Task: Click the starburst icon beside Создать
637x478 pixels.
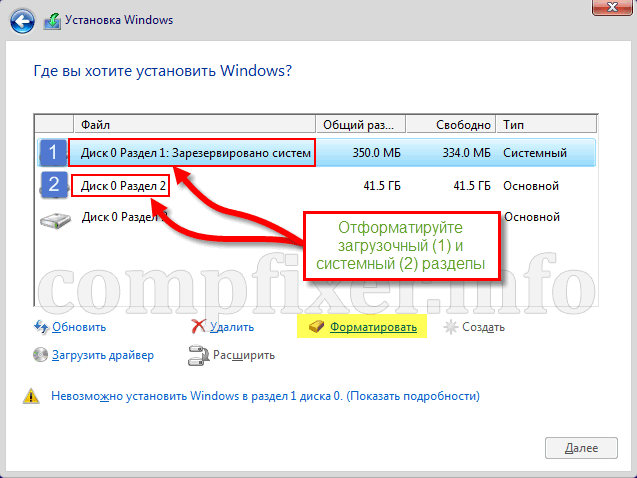Action: coord(451,327)
